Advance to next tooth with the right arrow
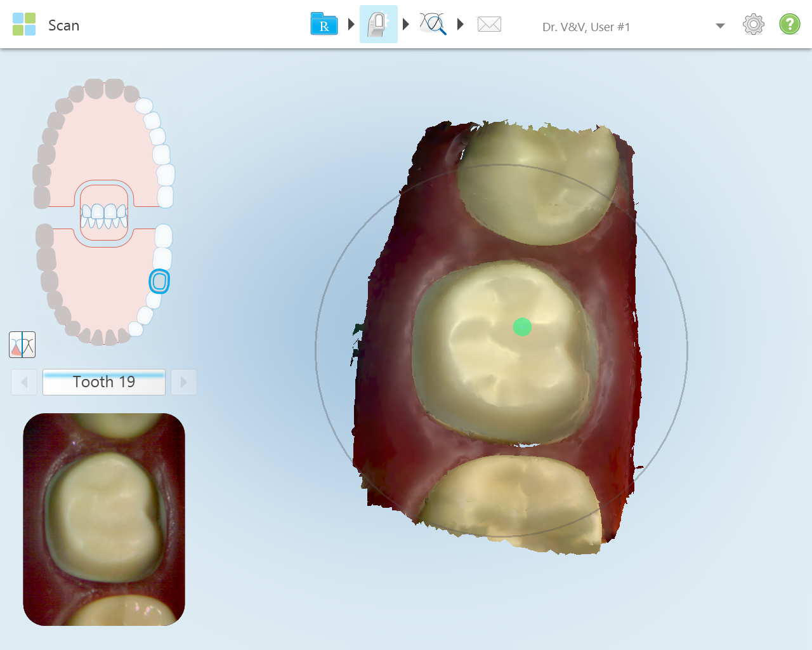 pos(184,382)
